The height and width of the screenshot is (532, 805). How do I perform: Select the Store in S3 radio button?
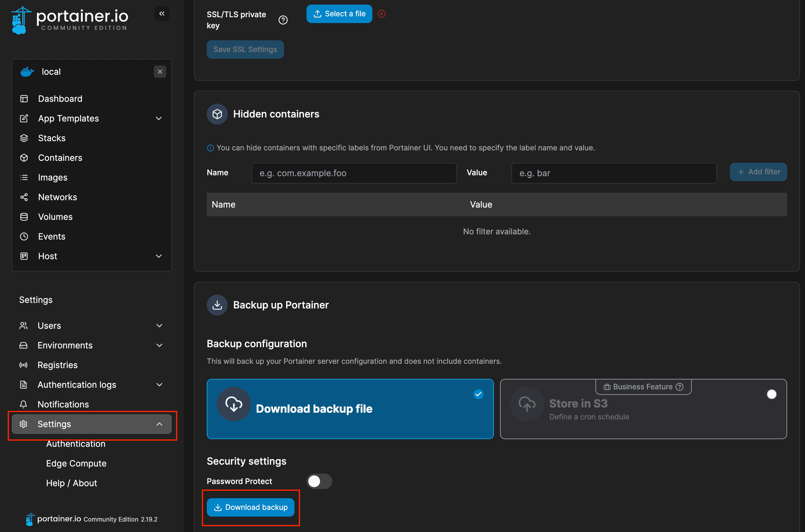tap(771, 394)
